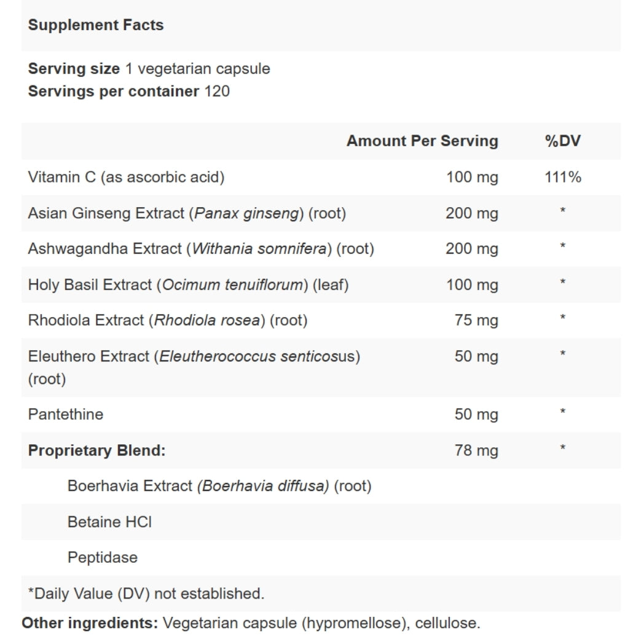644x644 pixels.
Task: Click the Proprietary Blend label
Action: 97,450
